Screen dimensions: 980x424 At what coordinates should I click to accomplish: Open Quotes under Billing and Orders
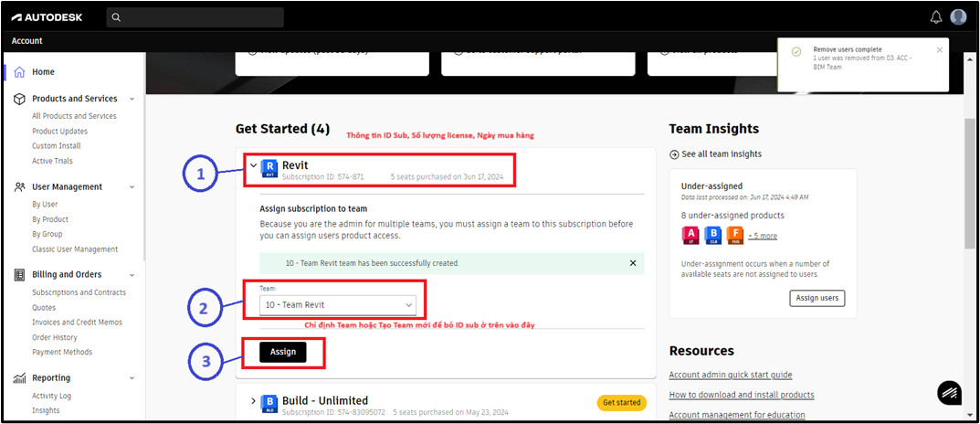44,308
